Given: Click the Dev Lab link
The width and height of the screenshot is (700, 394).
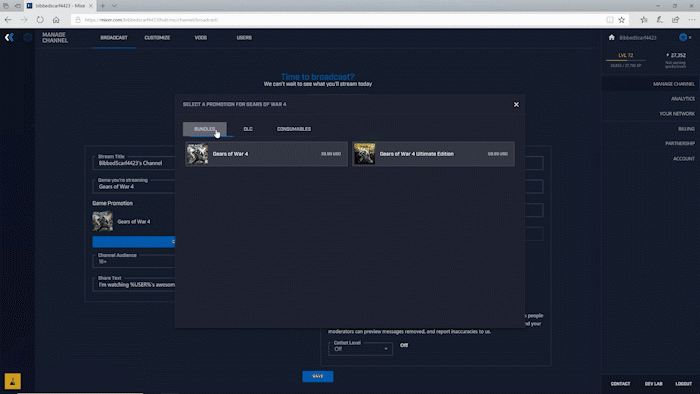Looking at the screenshot, I should [x=654, y=384].
